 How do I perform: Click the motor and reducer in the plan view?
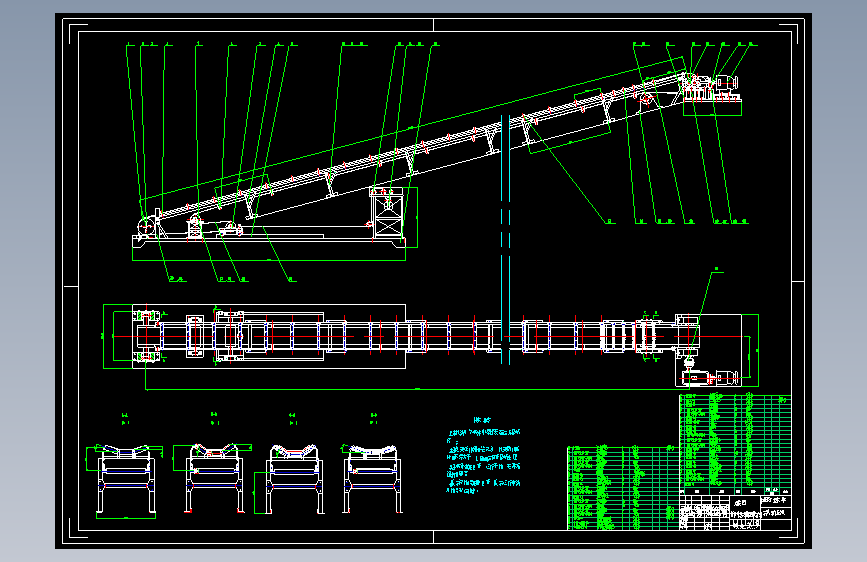pos(711,377)
